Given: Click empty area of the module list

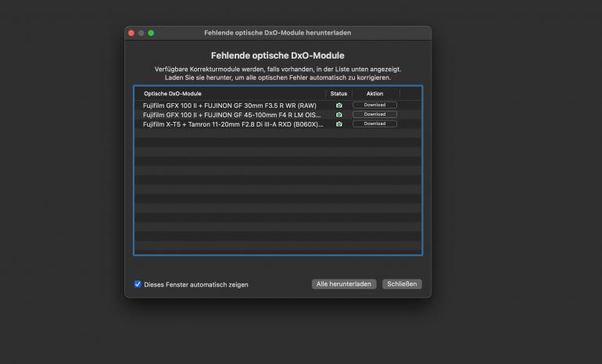Looking at the screenshot, I should coord(278,195).
